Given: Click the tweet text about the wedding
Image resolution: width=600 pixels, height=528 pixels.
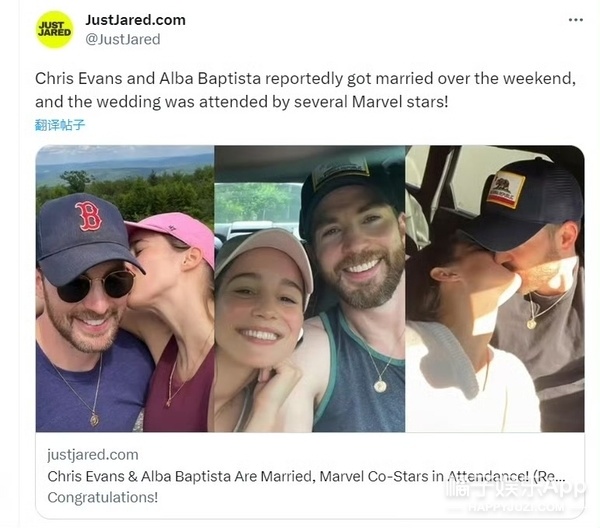Looking at the screenshot, I should coord(305,90).
